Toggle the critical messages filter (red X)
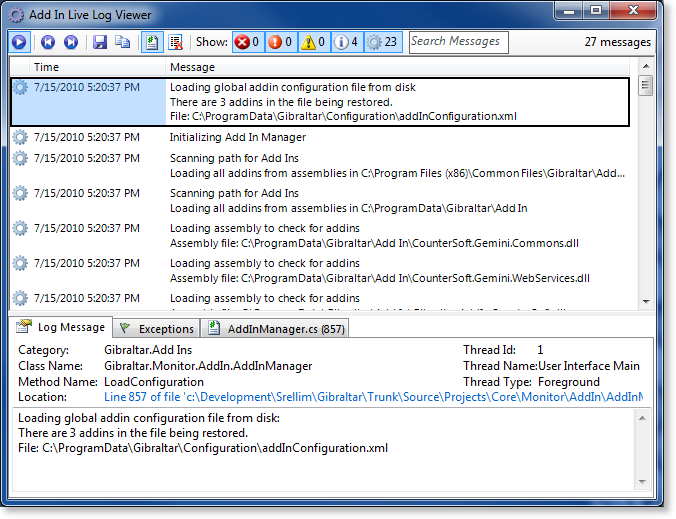676x519 pixels. (247, 42)
